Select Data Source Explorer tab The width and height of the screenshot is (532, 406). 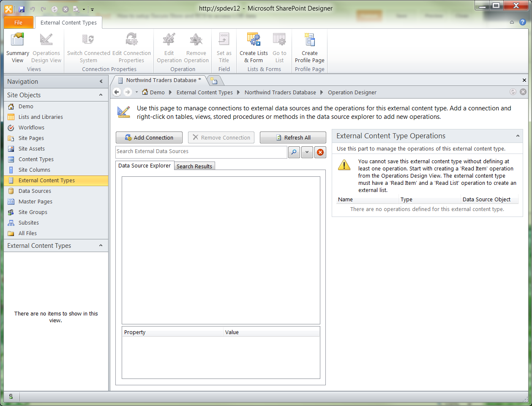(145, 165)
